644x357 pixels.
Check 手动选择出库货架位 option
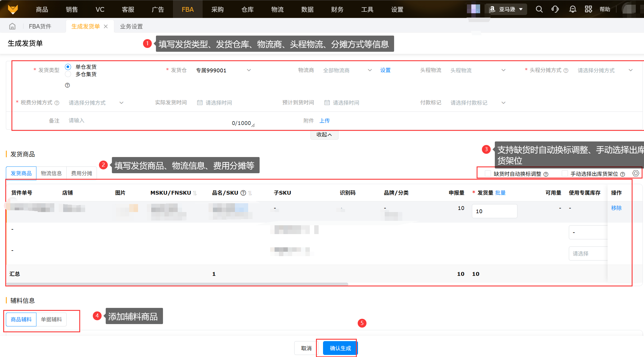[564, 174]
